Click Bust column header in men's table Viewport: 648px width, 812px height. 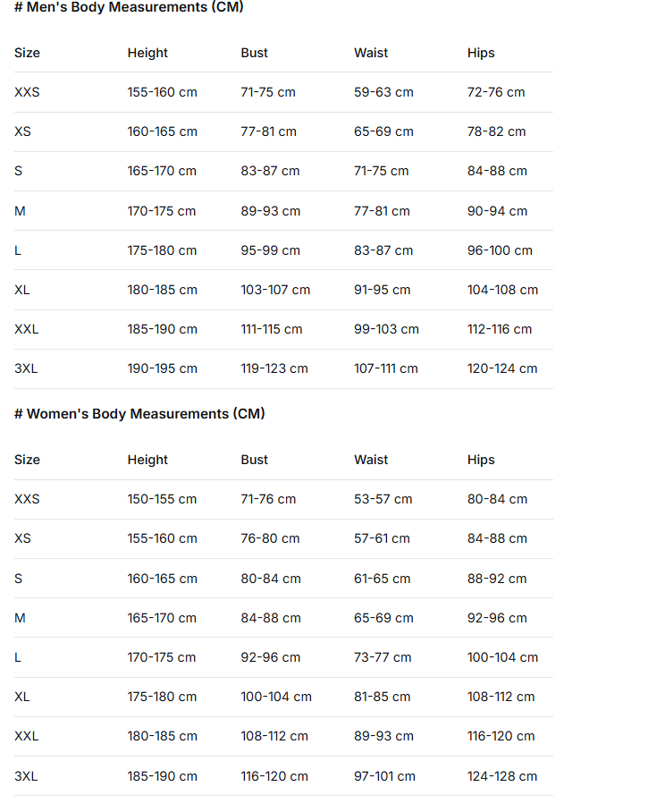pos(254,53)
